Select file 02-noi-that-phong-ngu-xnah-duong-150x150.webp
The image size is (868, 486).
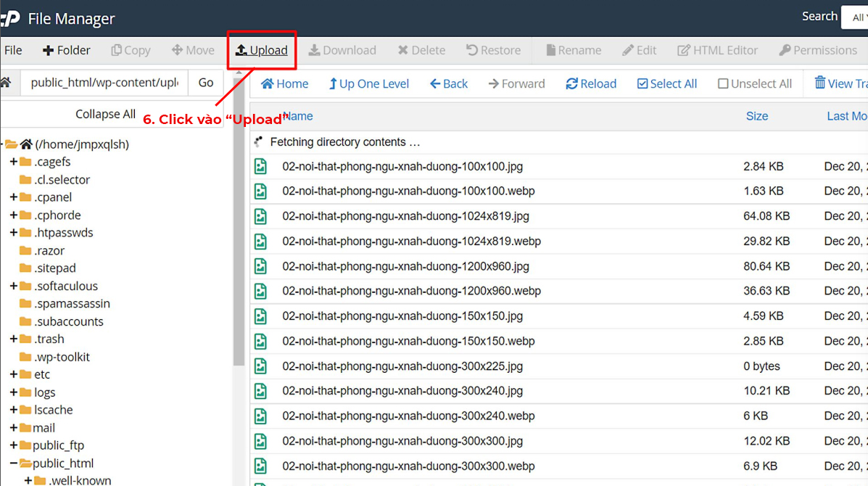pos(408,341)
